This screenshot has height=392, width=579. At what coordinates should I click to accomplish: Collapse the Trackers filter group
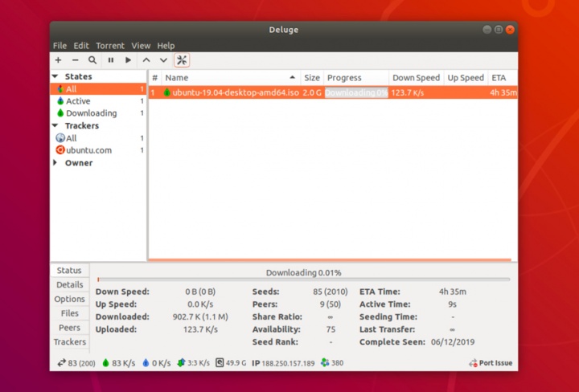point(55,126)
